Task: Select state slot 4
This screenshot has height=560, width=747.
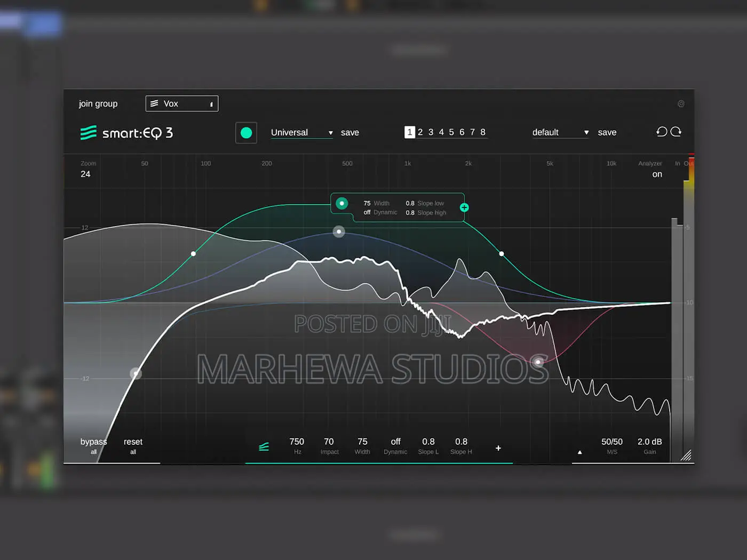Action: click(x=441, y=132)
